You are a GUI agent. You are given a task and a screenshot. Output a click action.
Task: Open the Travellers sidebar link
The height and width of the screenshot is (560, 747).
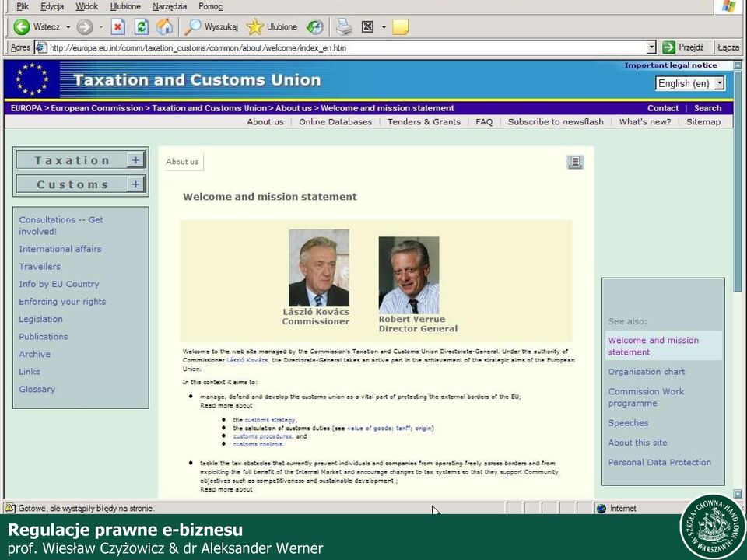[40, 266]
